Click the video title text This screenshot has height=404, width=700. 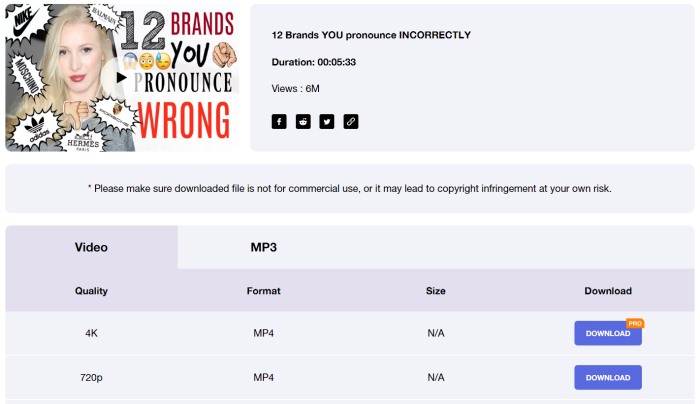pyautogui.click(x=371, y=35)
